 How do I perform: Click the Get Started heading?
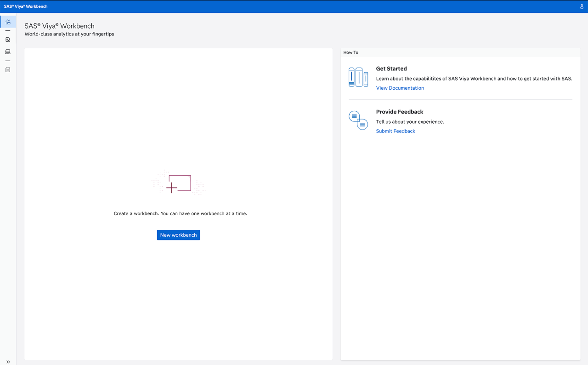391,68
